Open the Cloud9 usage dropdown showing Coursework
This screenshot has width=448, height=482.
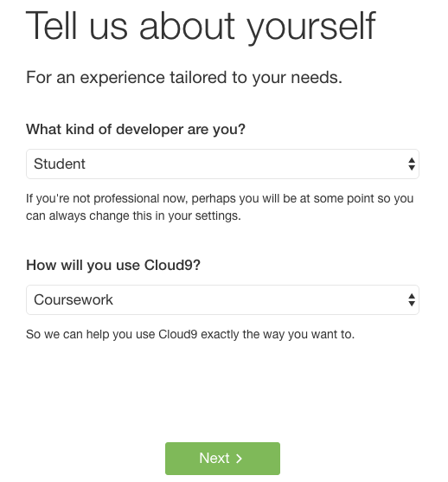(222, 299)
